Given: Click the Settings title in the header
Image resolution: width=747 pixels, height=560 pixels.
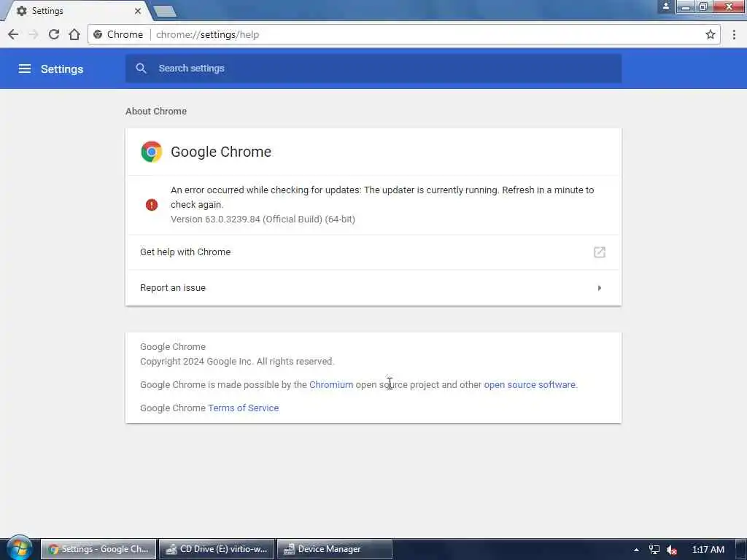Looking at the screenshot, I should [62, 69].
